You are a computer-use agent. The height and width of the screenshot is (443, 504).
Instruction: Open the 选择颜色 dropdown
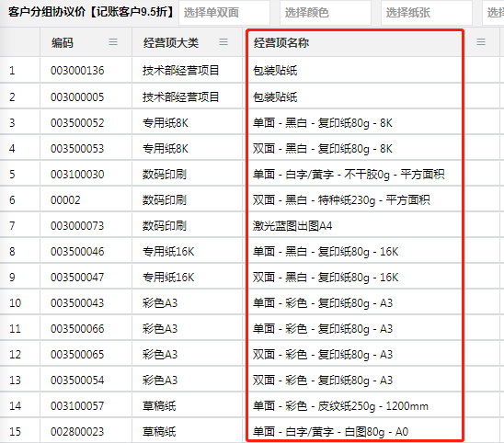coord(326,13)
